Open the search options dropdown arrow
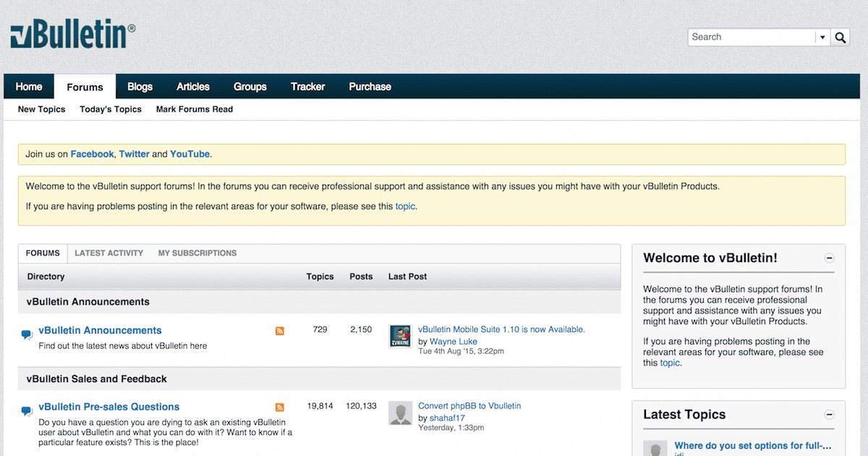Image resolution: width=868 pixels, height=456 pixels. click(822, 38)
